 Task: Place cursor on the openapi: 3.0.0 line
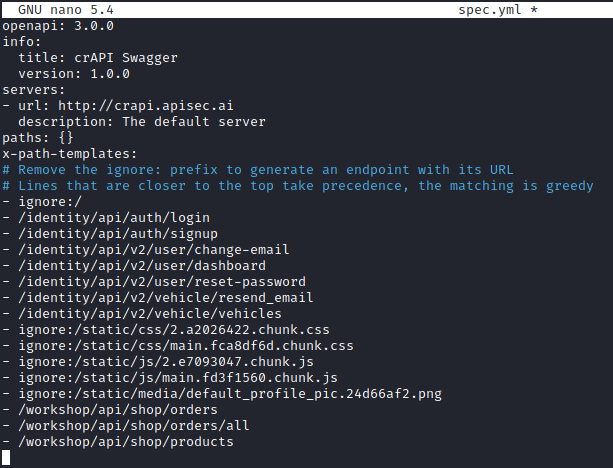(x=58, y=25)
